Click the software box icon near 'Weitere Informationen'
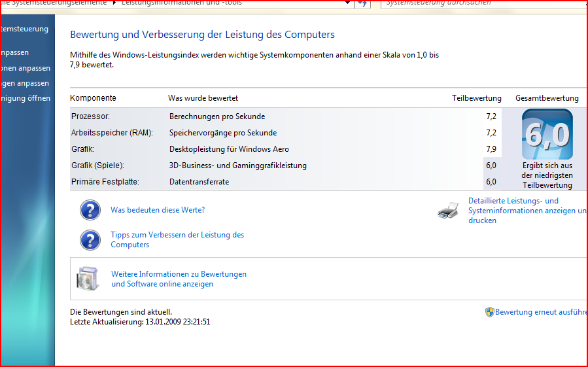Screen dimensions: 588x367 coord(88,279)
